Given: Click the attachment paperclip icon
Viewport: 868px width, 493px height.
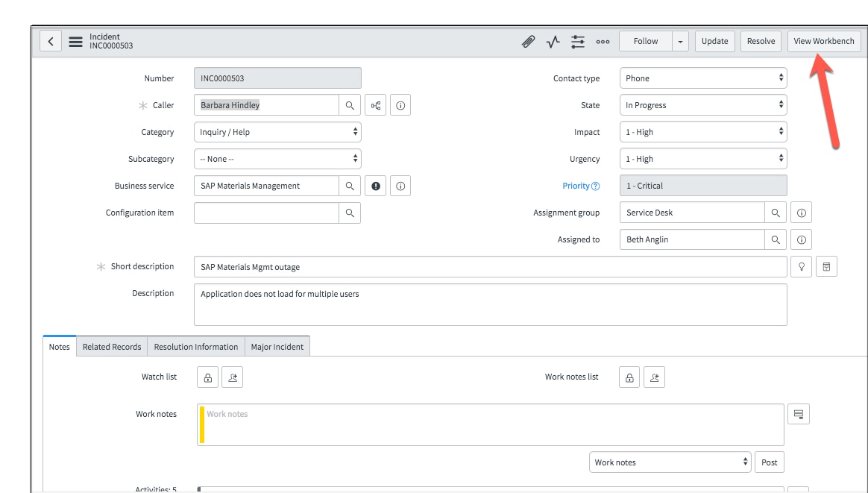Looking at the screenshot, I should pos(529,41).
